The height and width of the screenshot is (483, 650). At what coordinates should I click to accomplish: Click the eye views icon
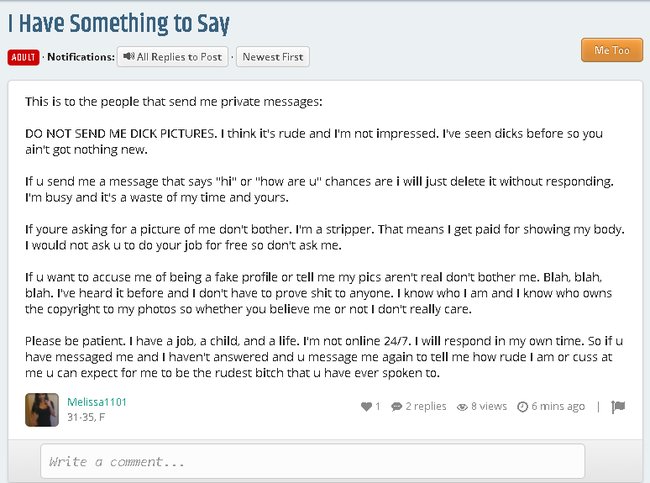tap(462, 407)
